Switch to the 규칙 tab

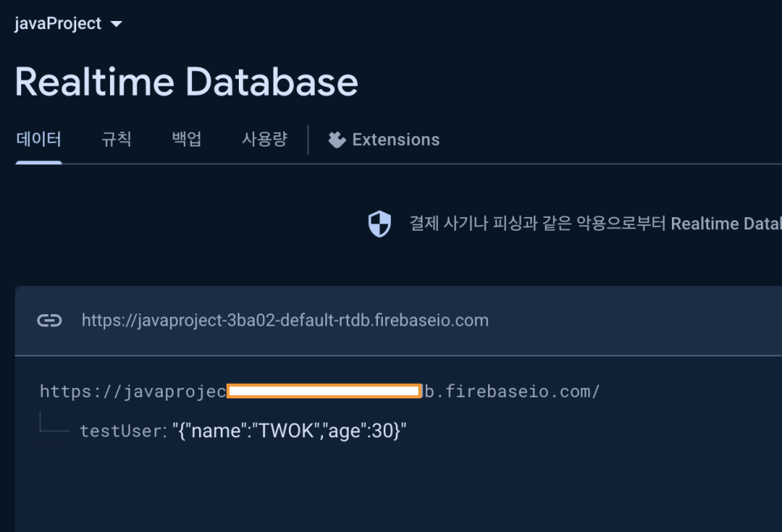click(x=117, y=139)
